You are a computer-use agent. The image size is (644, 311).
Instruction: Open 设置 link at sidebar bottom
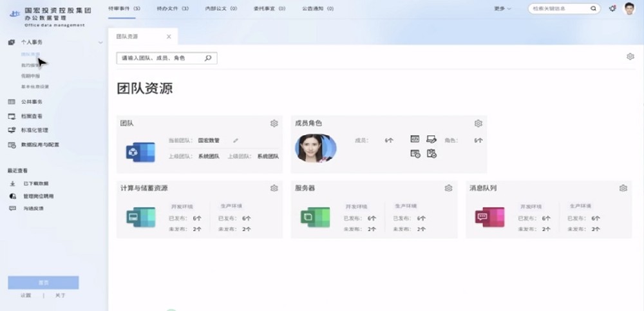(x=26, y=296)
